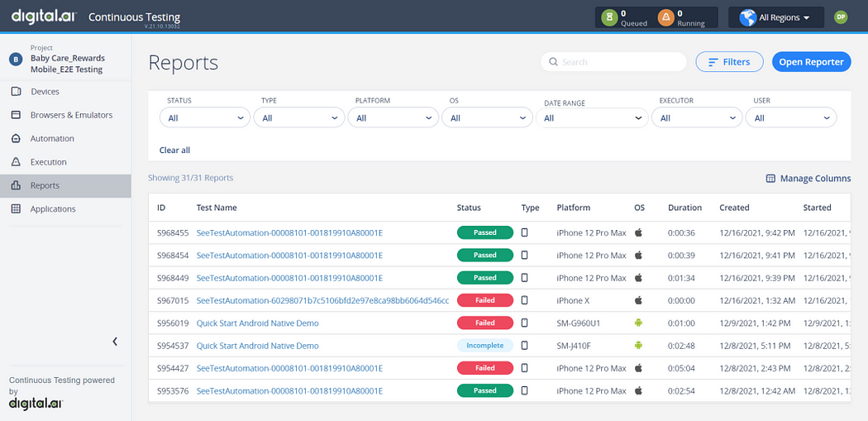Click the iPhone X platform cell
This screenshot has width=868, height=421.
[573, 300]
